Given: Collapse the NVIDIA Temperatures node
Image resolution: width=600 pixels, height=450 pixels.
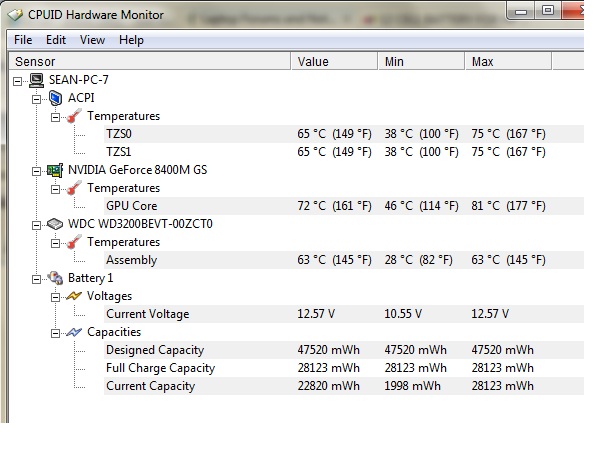Looking at the screenshot, I should [x=55, y=189].
